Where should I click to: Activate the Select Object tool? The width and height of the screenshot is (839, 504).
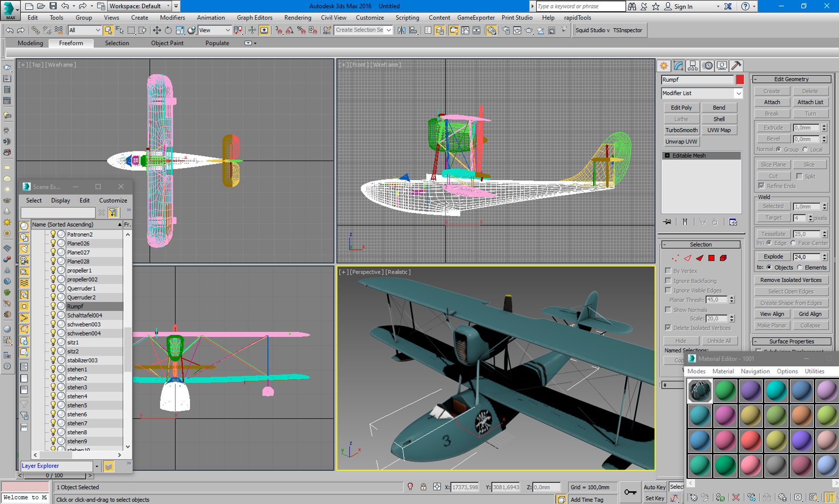108,30
